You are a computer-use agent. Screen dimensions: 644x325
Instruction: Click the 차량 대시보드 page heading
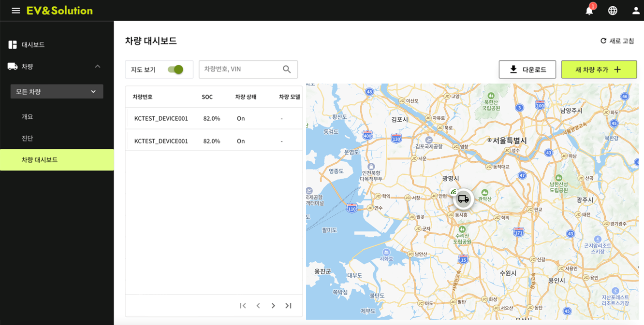151,41
